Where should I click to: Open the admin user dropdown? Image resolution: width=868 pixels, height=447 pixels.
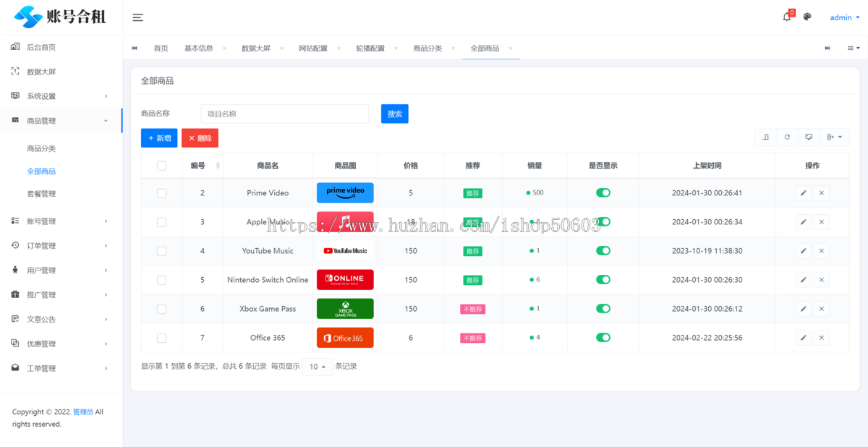(x=845, y=17)
